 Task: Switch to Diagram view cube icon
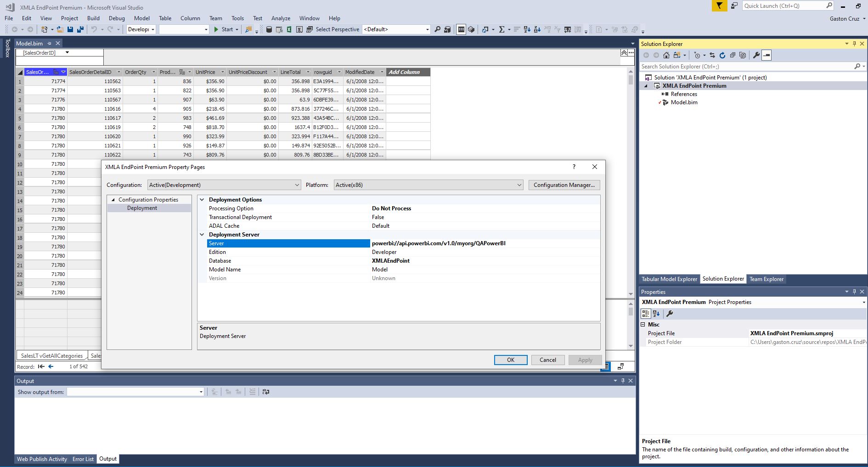(x=471, y=29)
